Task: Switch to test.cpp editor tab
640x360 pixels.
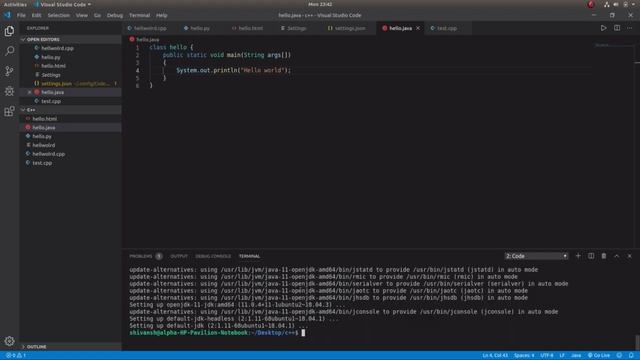Action: tap(447, 28)
